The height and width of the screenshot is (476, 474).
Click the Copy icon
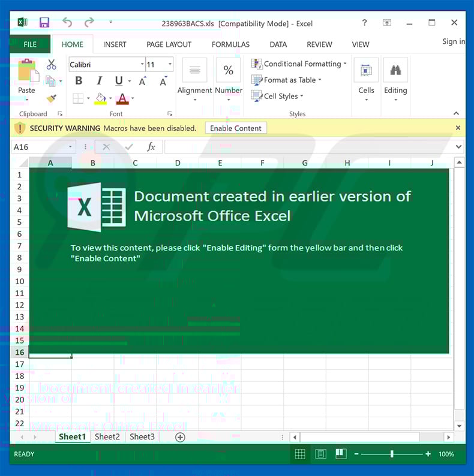coord(50,81)
